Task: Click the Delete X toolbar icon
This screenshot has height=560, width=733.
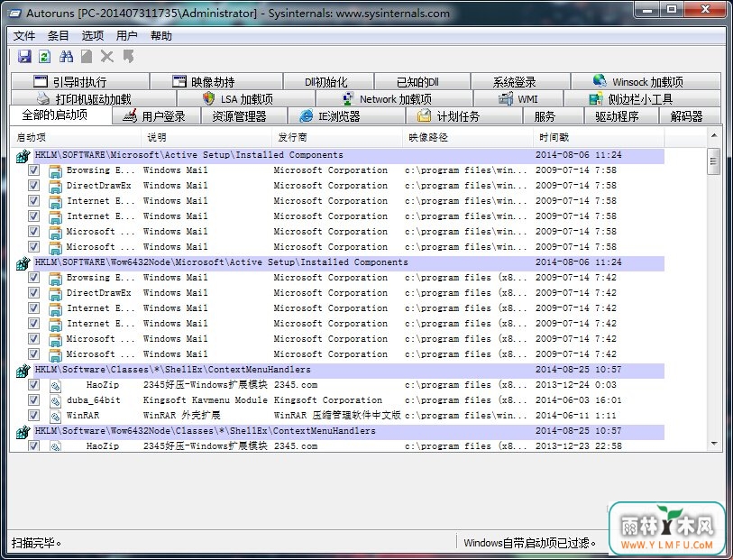Action: click(107, 57)
